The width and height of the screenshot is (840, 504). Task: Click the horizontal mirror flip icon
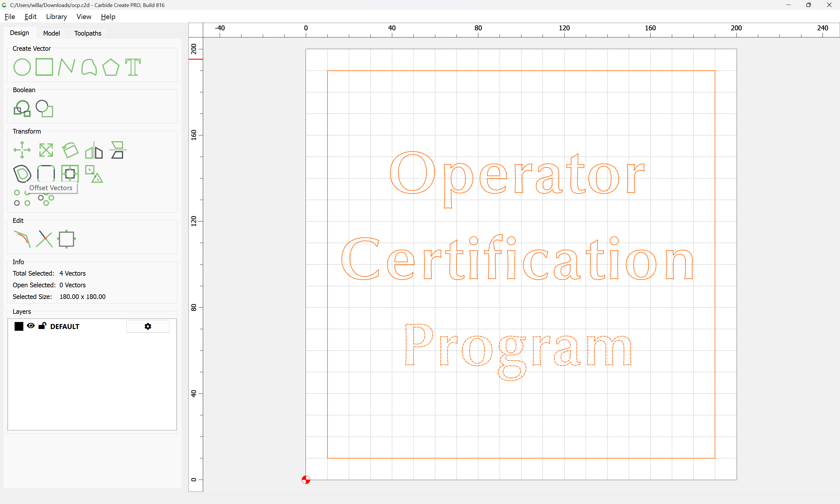94,150
